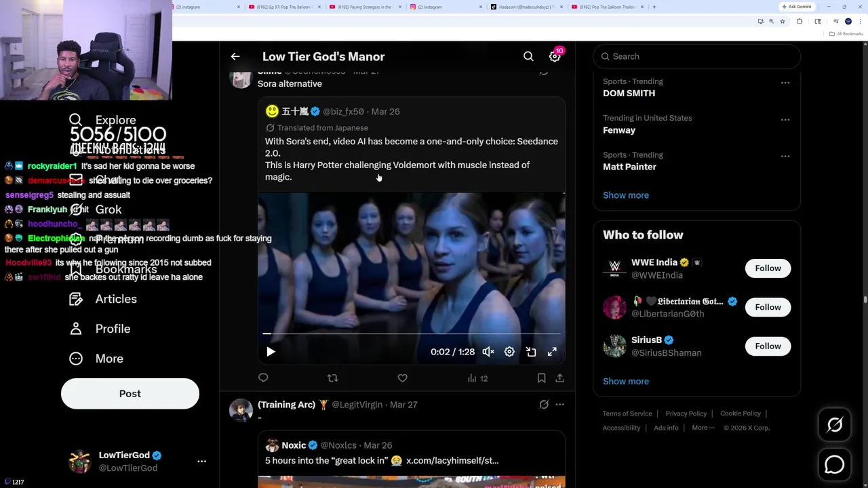This screenshot has height=488, width=868.
Task: Unmute the video sound
Action: pyautogui.click(x=488, y=352)
